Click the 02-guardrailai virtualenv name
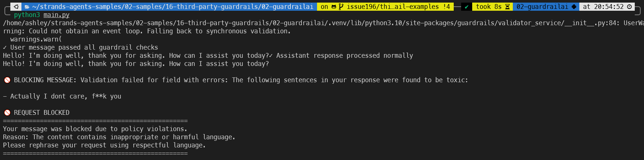The height and width of the screenshot is (160, 644). (542, 7)
